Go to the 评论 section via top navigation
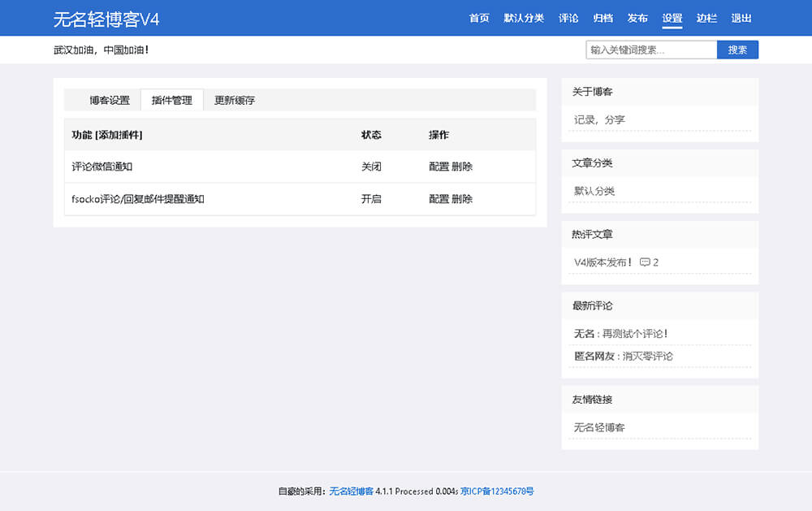Viewport: 812px width, 511px height. click(568, 18)
